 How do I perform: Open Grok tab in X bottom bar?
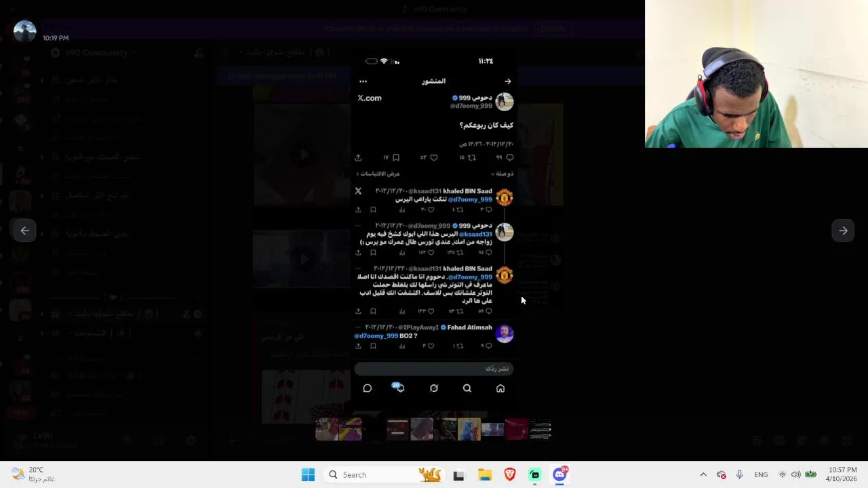[434, 388]
